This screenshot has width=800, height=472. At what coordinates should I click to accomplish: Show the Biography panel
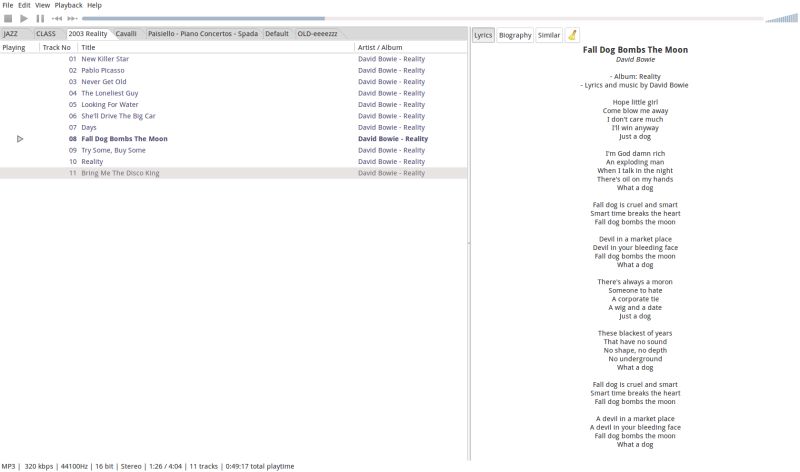tap(515, 35)
